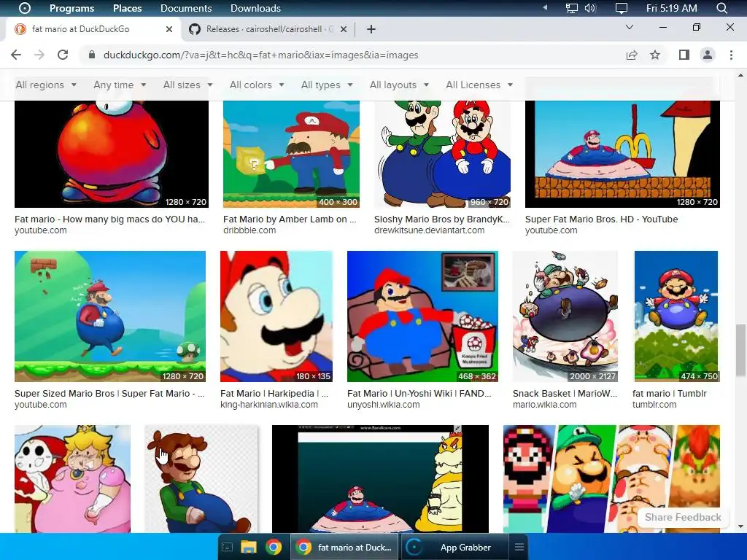Click the drewkitsune.deviantart.com source link
Screen dimensions: 747x560
(429, 230)
